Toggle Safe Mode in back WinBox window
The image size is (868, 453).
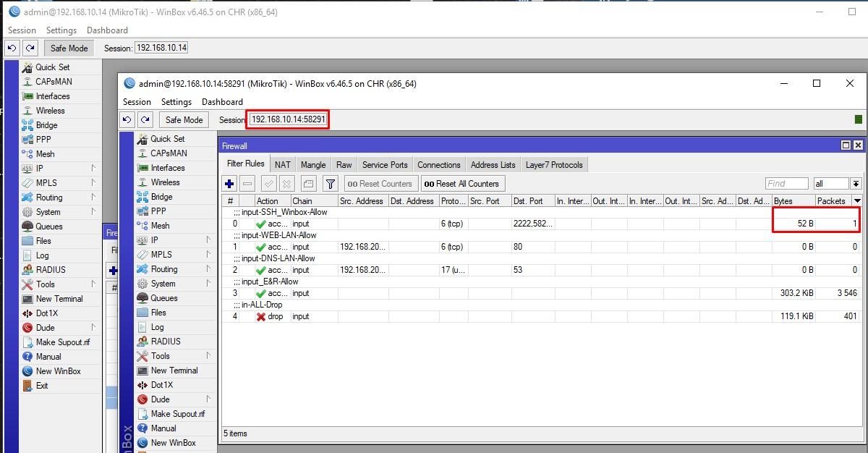[69, 48]
